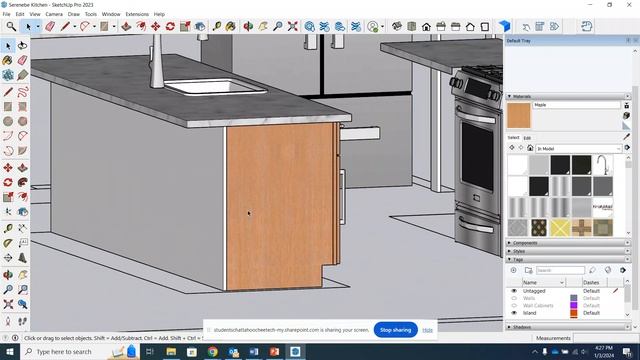Open the Draw menu
640x360 pixels.
pyautogui.click(x=73, y=14)
